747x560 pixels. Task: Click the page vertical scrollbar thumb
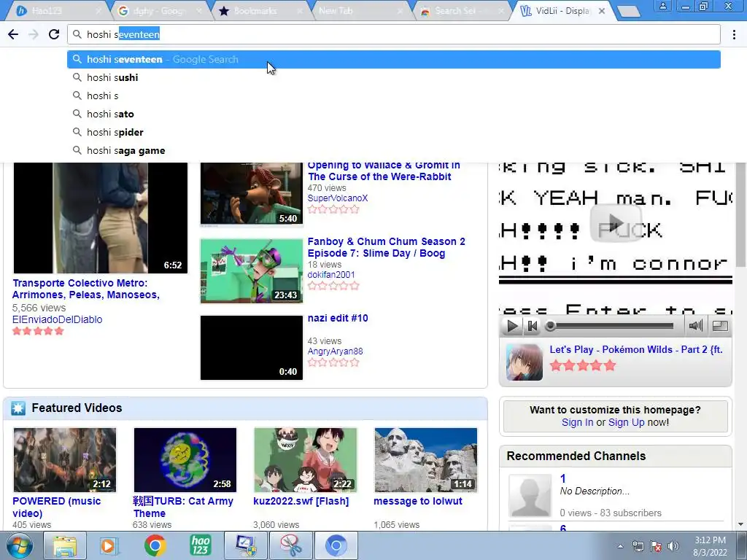pyautogui.click(x=741, y=214)
